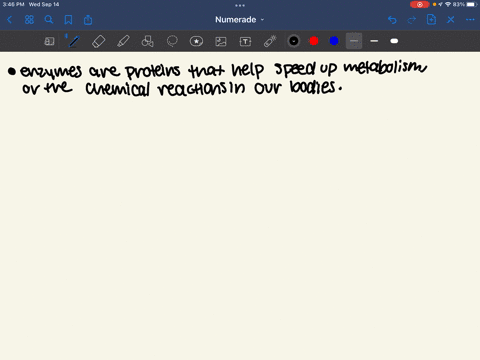Select the Text box tool
480x360 pixels.
point(245,41)
